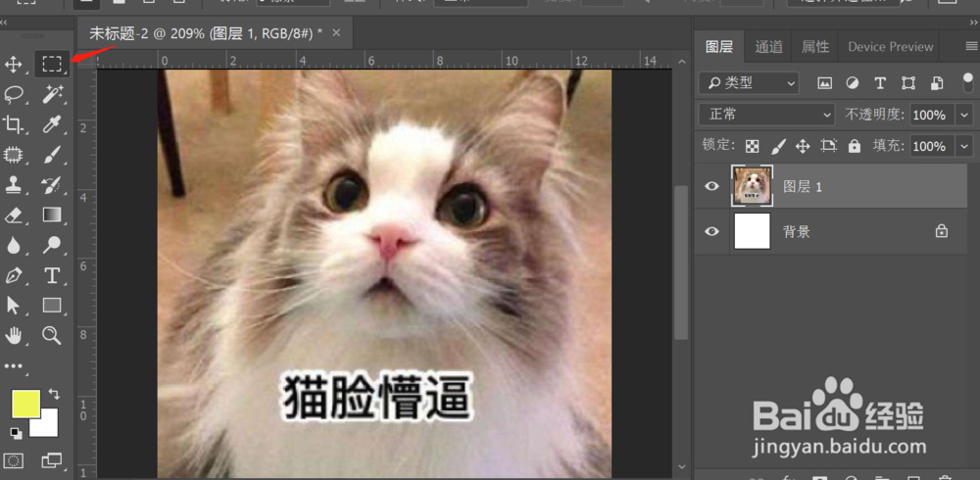980x480 pixels.
Task: Hide the 背景 layer using eye icon
Action: (x=711, y=231)
